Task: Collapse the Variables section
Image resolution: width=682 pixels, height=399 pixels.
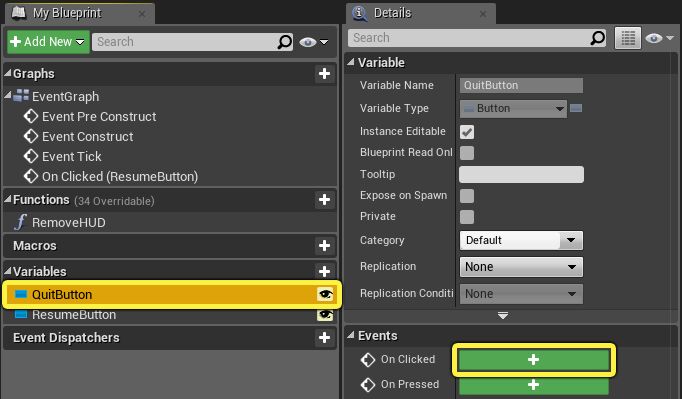Action: pos(8,271)
